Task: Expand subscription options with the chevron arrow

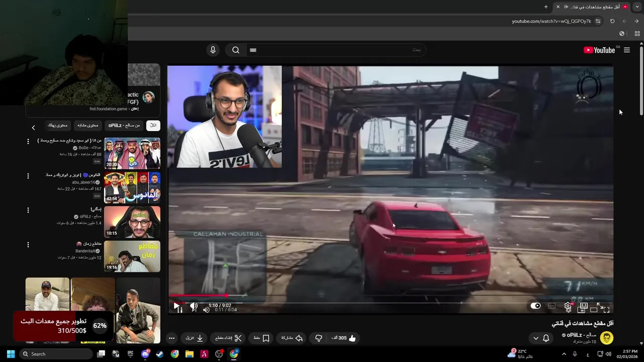Action: [x=535, y=338]
